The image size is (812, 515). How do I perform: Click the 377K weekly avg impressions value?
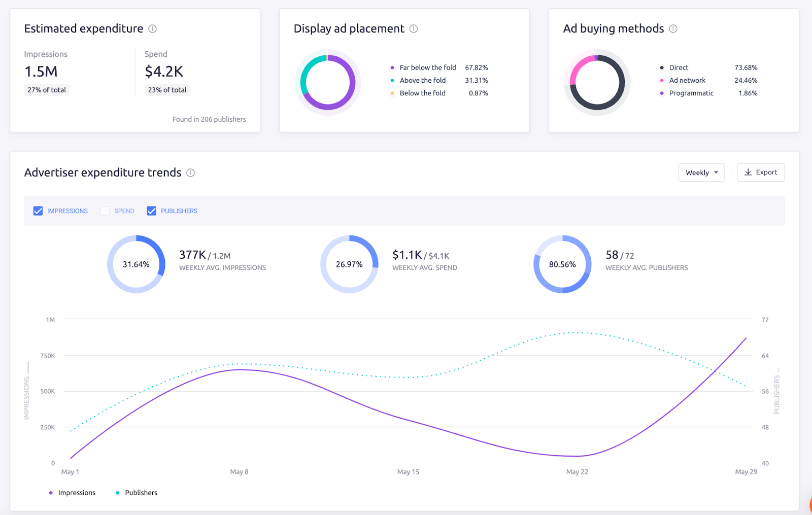192,255
